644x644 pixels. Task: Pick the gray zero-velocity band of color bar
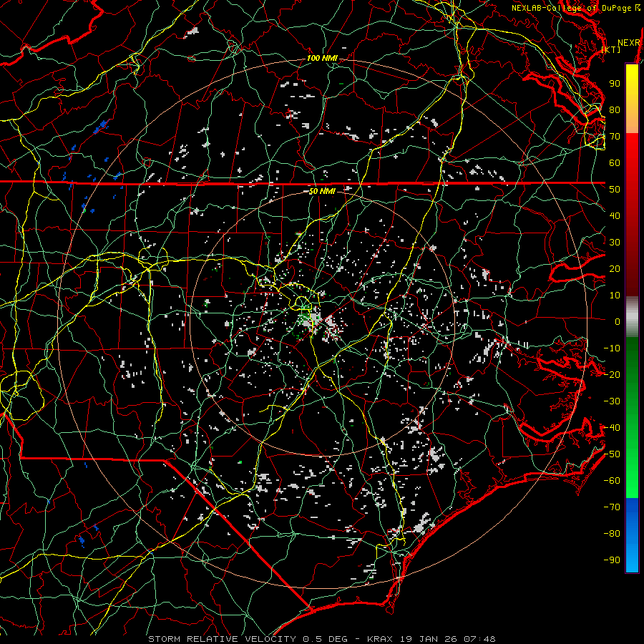[x=632, y=317]
